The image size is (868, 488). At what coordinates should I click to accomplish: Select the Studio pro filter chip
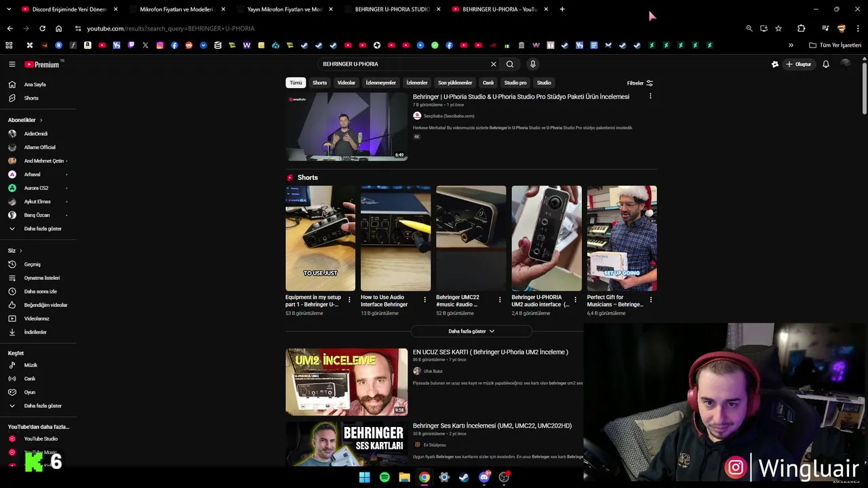pos(515,83)
